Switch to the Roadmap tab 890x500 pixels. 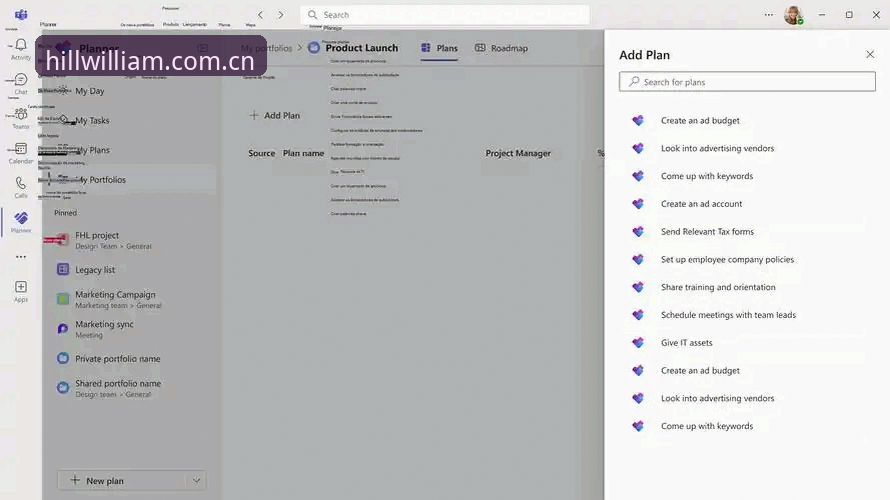click(501, 48)
